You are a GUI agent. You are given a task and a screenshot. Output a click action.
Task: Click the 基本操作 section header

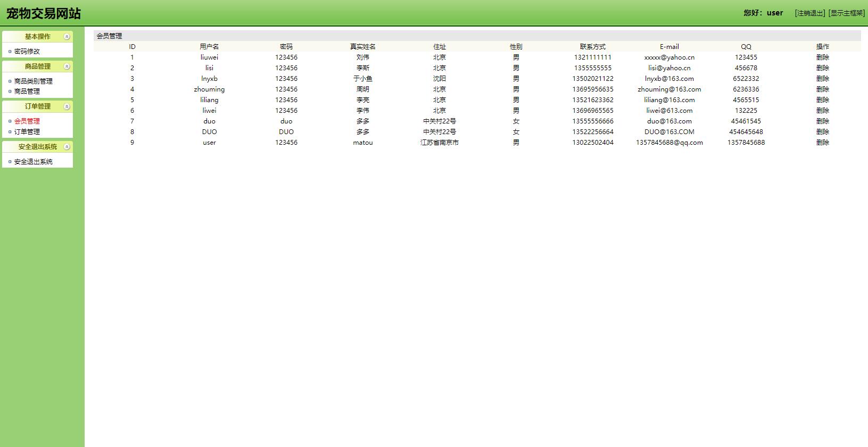click(37, 37)
